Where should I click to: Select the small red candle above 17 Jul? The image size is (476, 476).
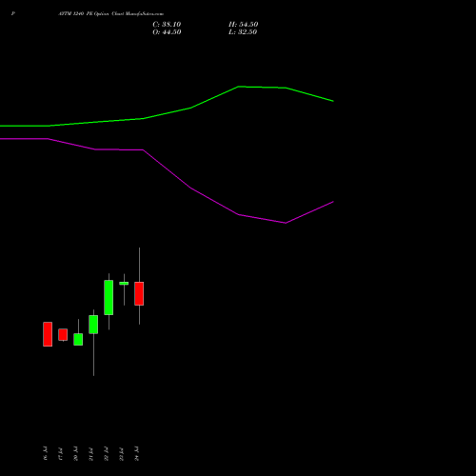(x=63, y=335)
